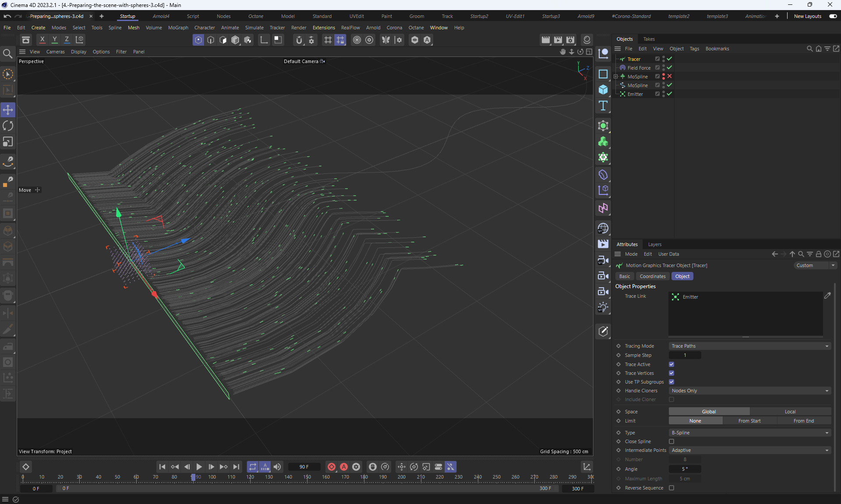
Task: Click the Text spline icon
Action: (x=603, y=106)
